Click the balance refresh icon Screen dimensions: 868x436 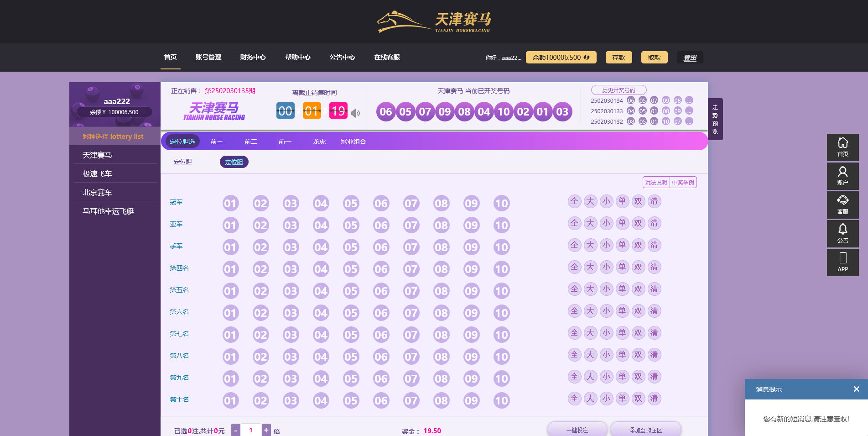(x=587, y=58)
